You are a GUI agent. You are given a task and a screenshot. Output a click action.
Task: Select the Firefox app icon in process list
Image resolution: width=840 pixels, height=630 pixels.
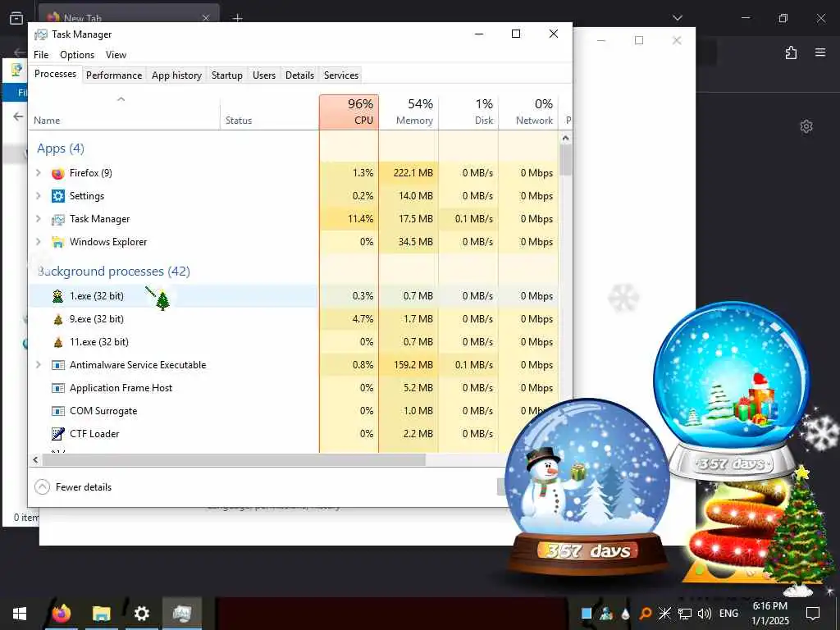pos(58,173)
